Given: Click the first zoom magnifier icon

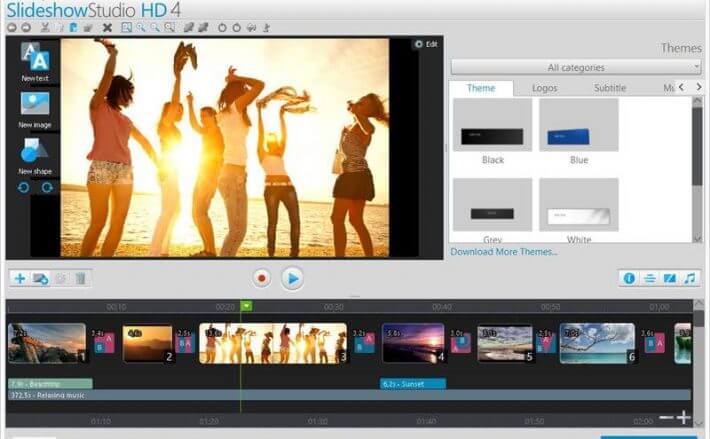Looking at the screenshot, I should point(141,28).
